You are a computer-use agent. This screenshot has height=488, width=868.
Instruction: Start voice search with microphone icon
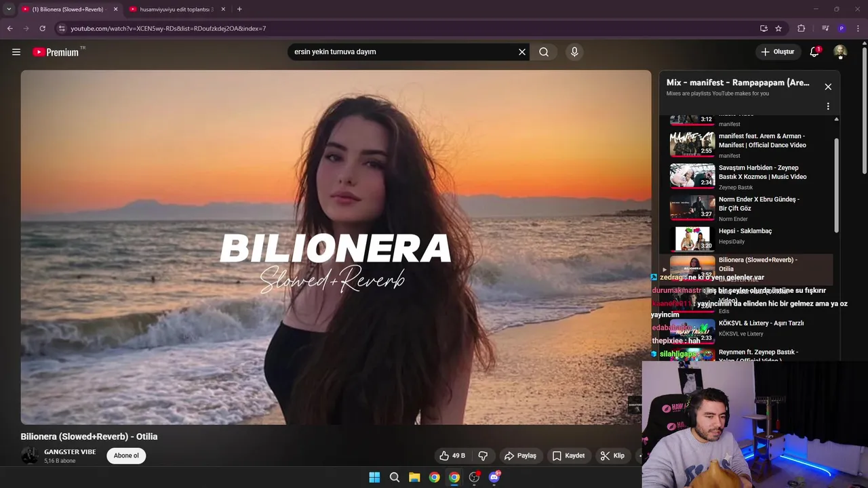point(574,52)
